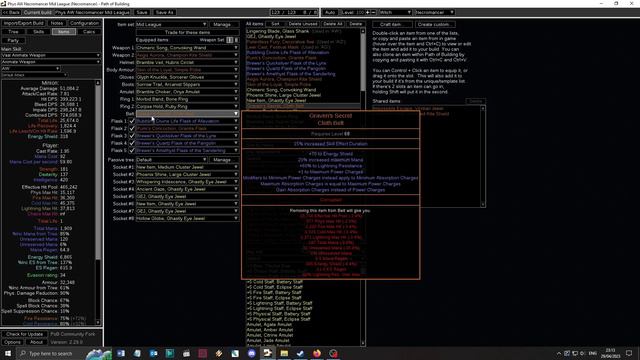Open Socket #2 Phoenix Shine dropdown

[x=187, y=175]
